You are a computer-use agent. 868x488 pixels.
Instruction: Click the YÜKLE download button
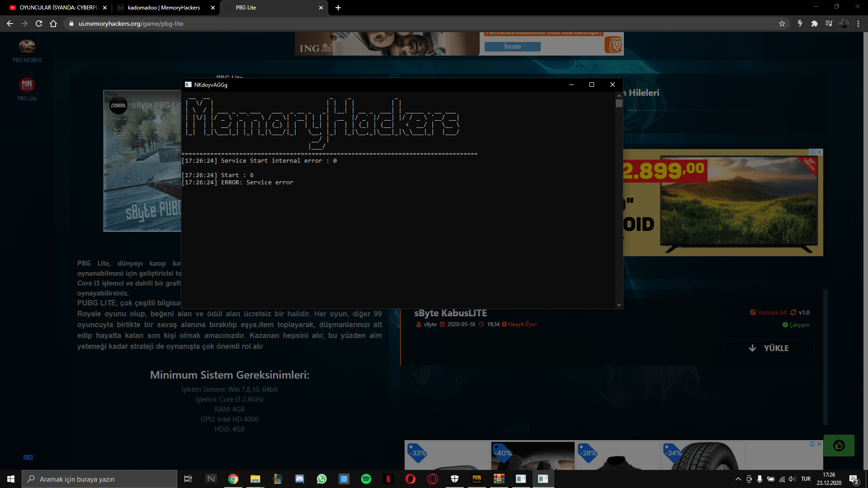tap(769, 348)
